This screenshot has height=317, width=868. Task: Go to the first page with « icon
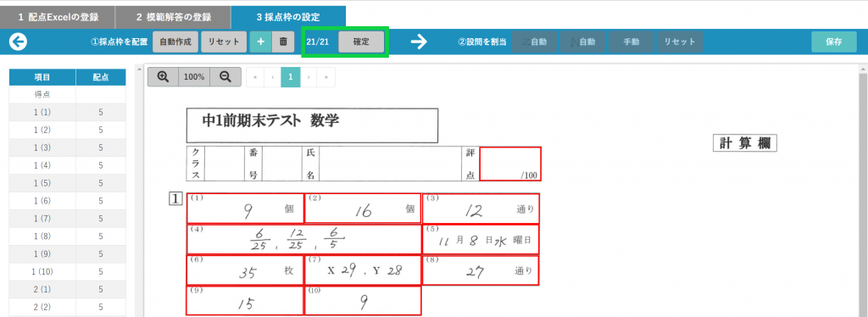pyautogui.click(x=255, y=77)
